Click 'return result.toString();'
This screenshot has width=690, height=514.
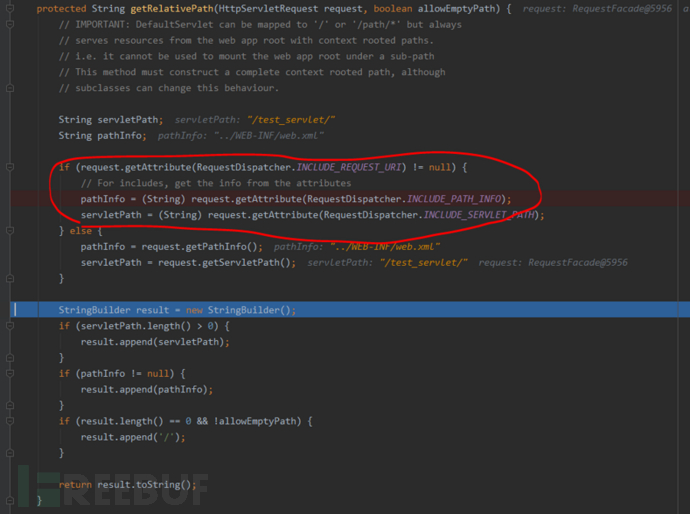point(128,485)
